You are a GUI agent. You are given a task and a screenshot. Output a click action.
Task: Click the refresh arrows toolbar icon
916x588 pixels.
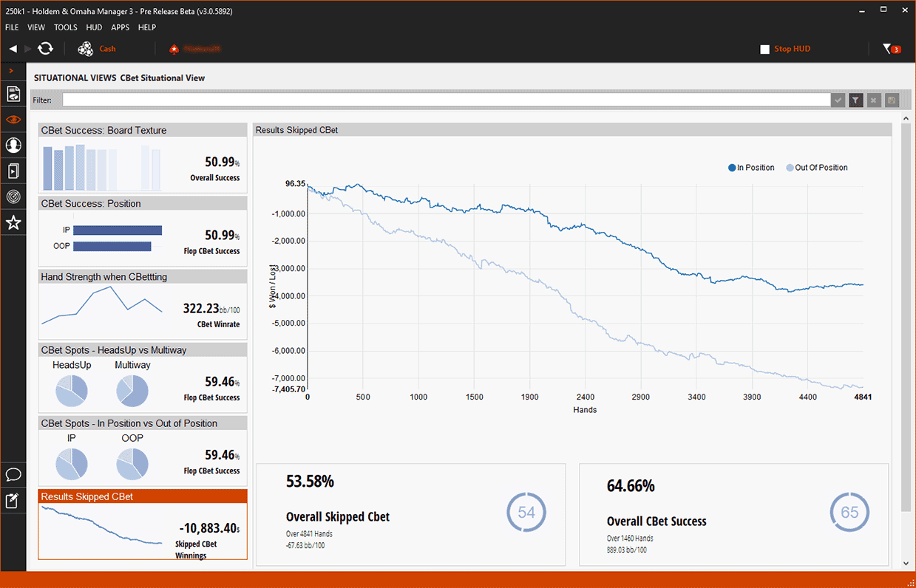point(46,49)
